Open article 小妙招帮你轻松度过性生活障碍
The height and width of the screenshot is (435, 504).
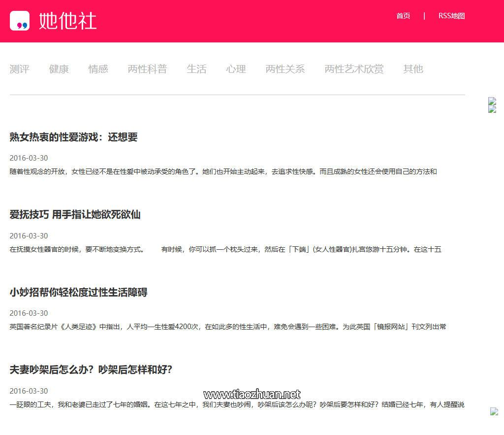[78, 292]
